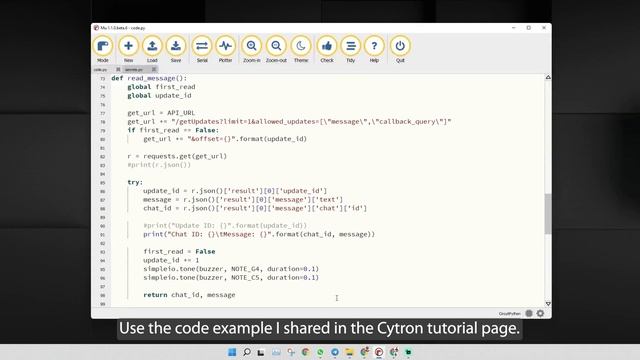
Task: Open Mu settings gear in status bar
Action: (540, 313)
